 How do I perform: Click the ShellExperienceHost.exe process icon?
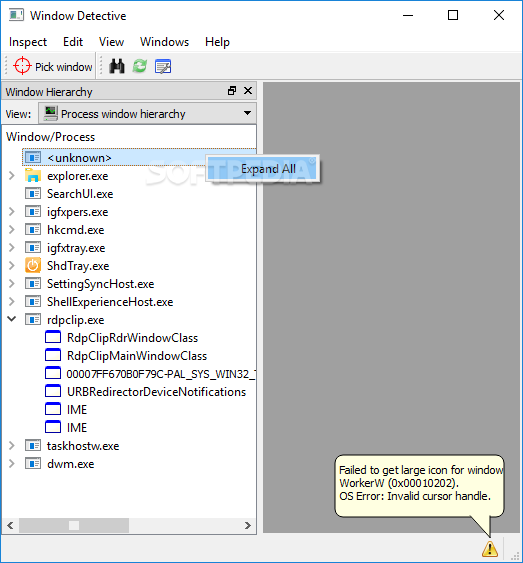point(33,302)
